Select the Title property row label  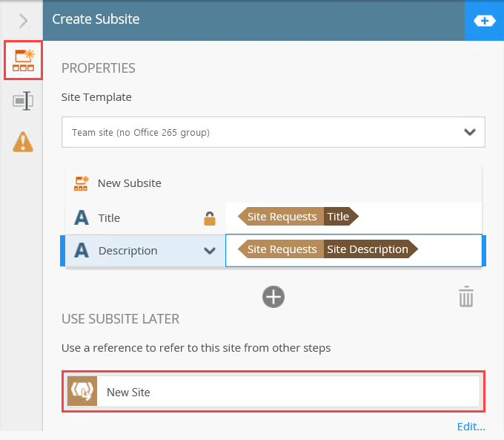109,218
